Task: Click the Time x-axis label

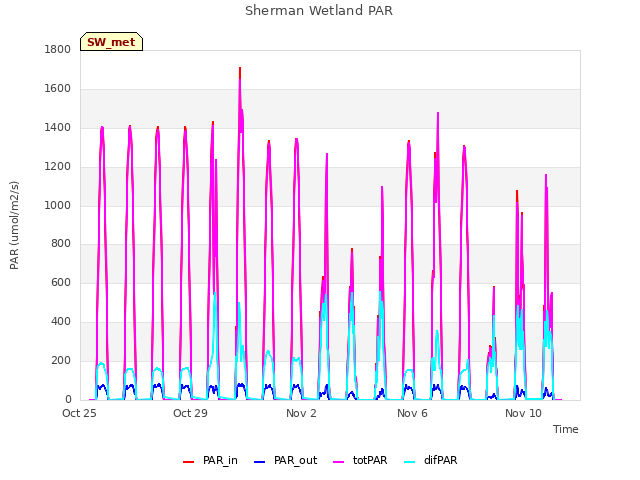Action: click(x=566, y=429)
